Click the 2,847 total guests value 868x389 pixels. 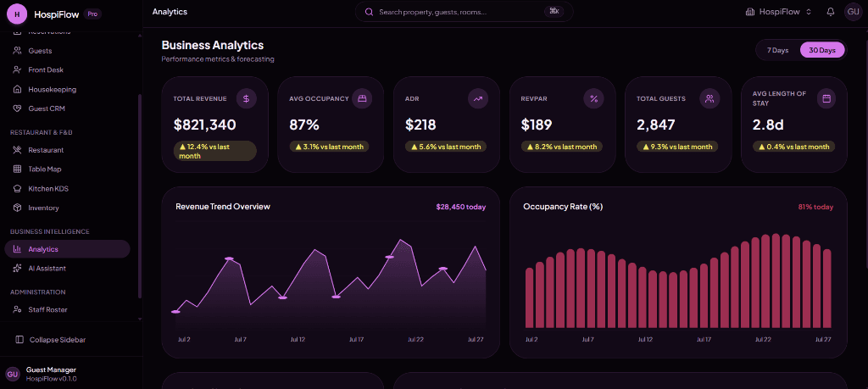(656, 125)
